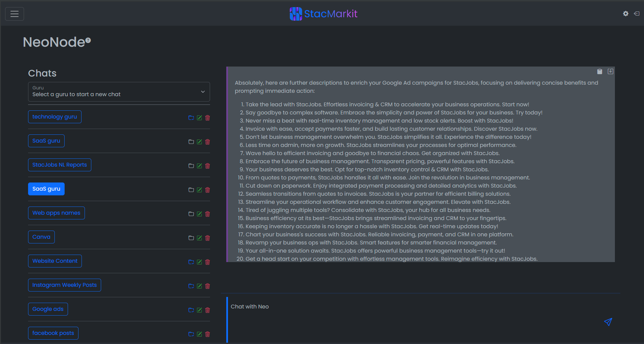The image size is (644, 344).
Task: Expand the Guru selection dropdown
Action: 119,92
